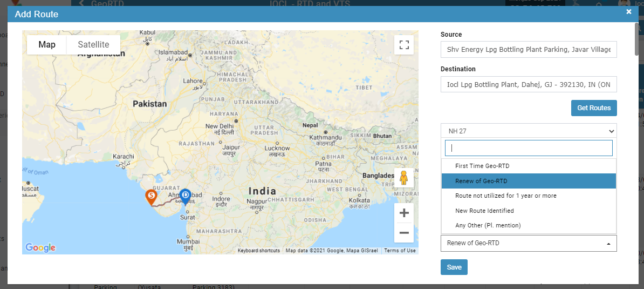This screenshot has width=644, height=289.
Task: Select First Time Geo-RTD option
Action: (529, 166)
